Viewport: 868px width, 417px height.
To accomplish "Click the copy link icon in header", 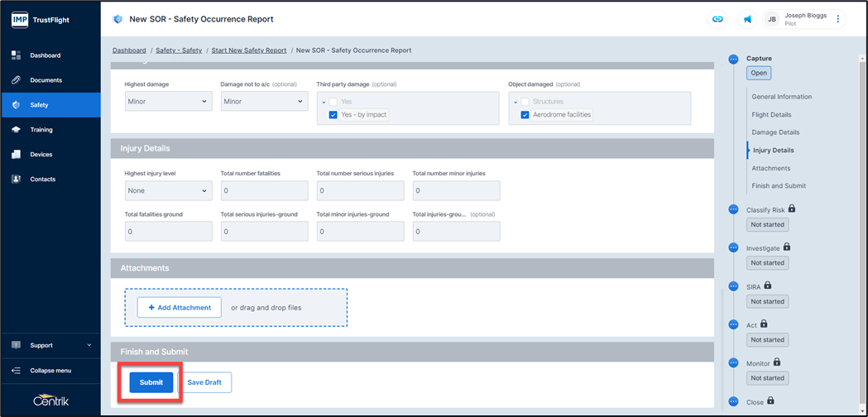I will tap(717, 19).
